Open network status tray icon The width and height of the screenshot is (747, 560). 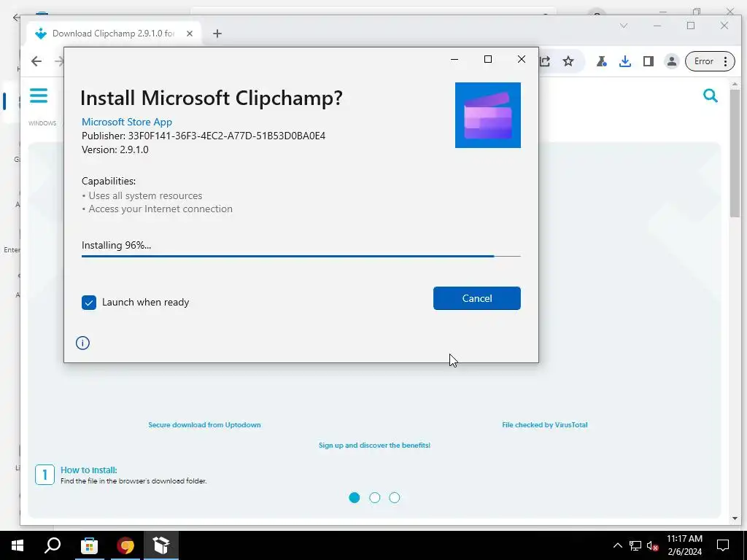pos(635,545)
